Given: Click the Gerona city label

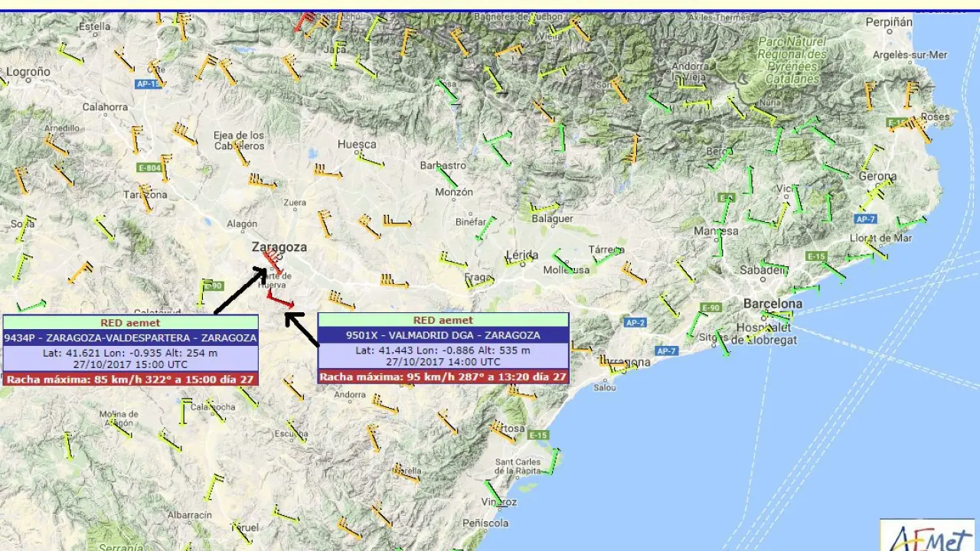Looking at the screenshot, I should tap(877, 176).
